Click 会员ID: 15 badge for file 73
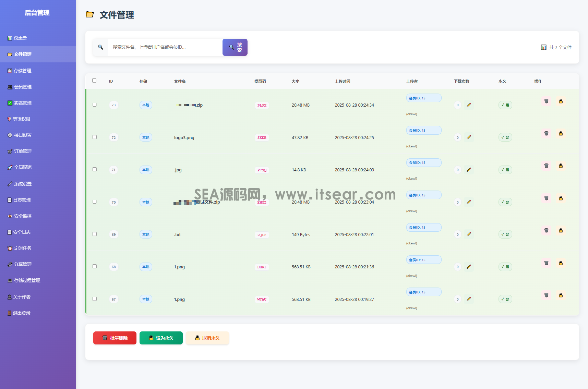Viewport: 588px width, 389px height. click(424, 98)
